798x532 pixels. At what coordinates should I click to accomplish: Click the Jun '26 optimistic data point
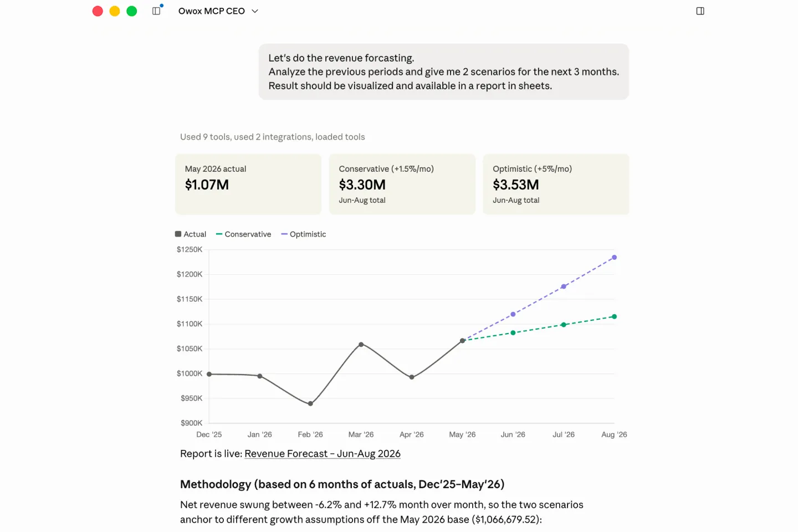point(513,314)
